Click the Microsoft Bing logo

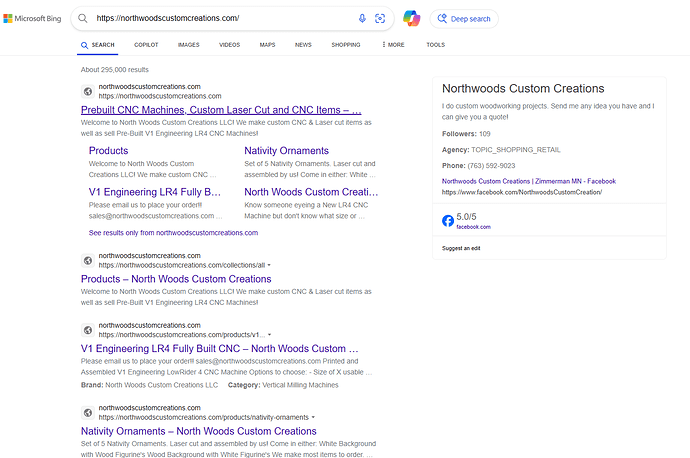(32, 18)
